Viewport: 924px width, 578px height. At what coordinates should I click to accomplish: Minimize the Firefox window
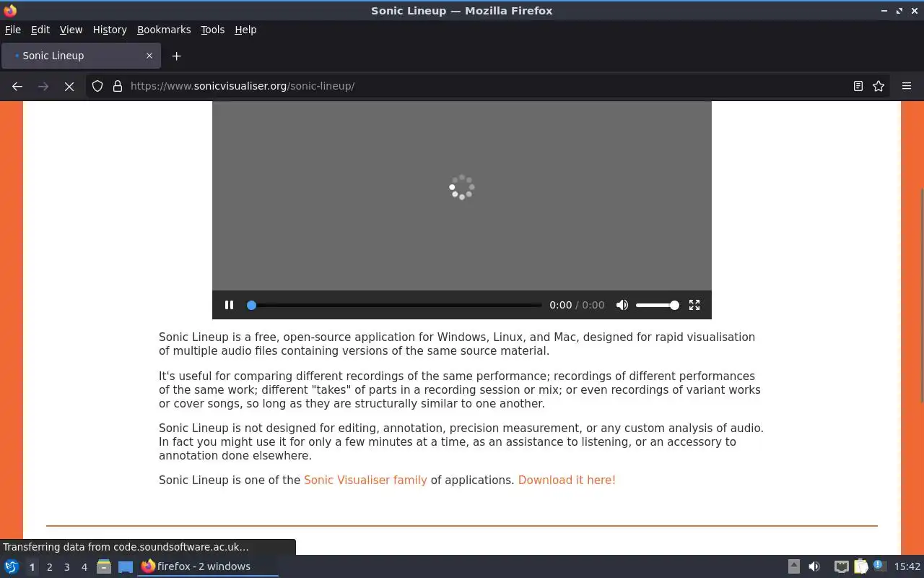(884, 11)
